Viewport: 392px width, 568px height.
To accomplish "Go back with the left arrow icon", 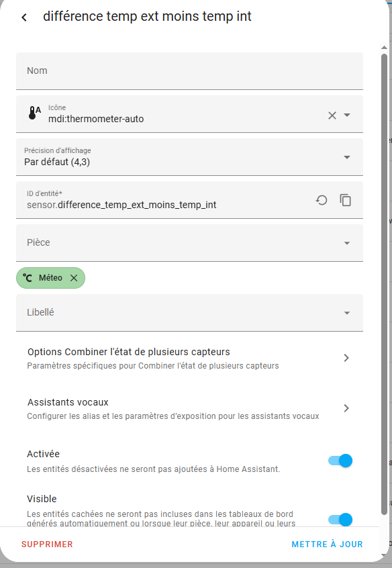I will click(24, 17).
